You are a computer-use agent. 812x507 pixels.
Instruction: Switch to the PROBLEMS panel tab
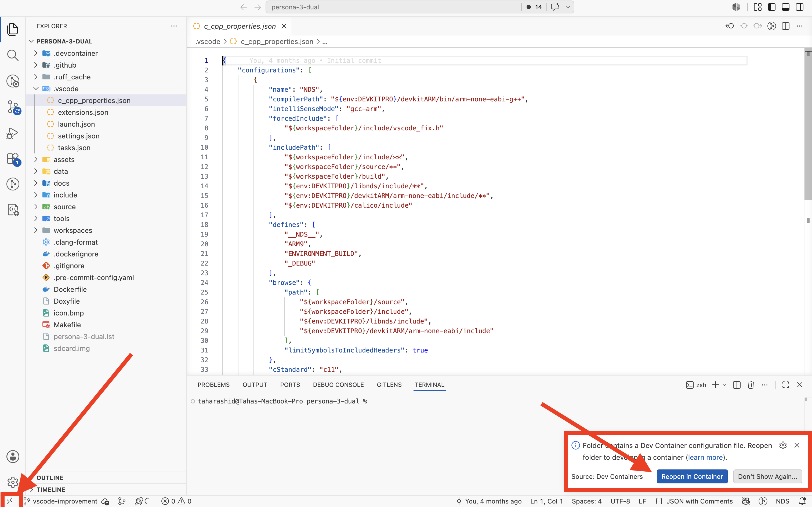click(213, 385)
